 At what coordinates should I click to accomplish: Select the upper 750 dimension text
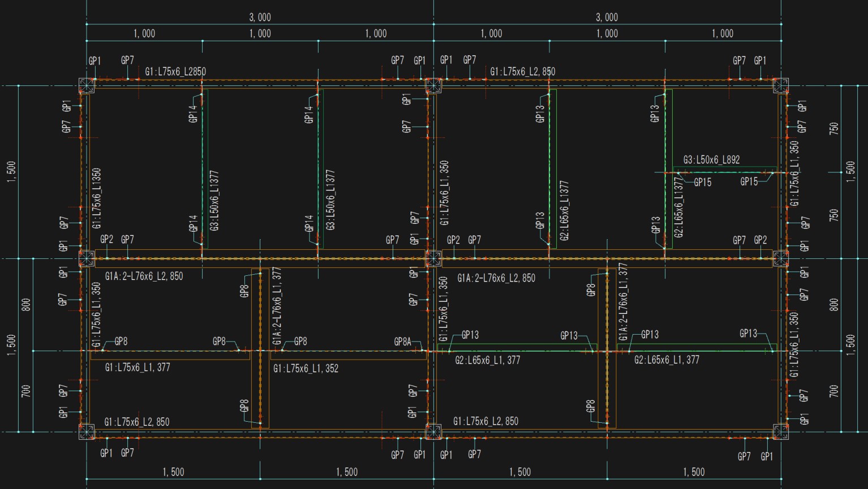click(833, 128)
